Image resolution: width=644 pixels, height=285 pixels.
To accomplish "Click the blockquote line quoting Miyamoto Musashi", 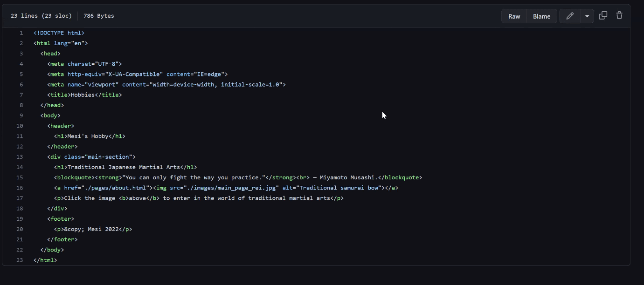I will click(x=238, y=177).
